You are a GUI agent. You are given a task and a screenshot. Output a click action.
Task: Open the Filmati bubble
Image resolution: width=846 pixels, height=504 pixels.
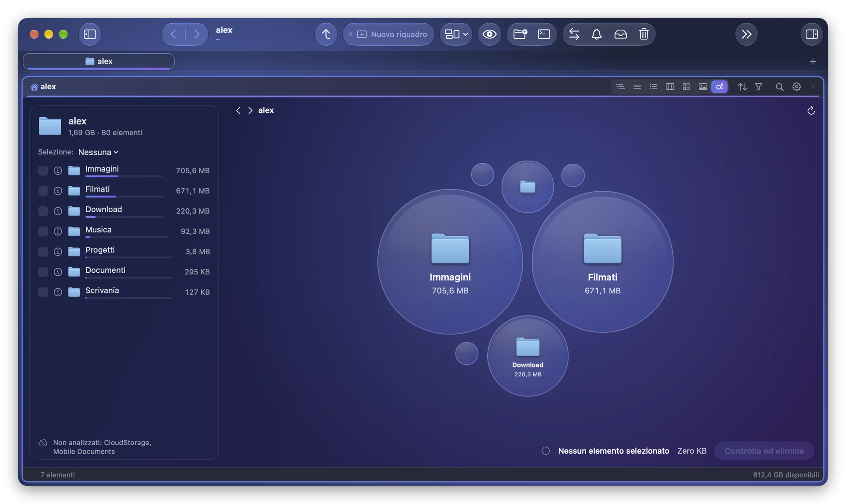[602, 262]
